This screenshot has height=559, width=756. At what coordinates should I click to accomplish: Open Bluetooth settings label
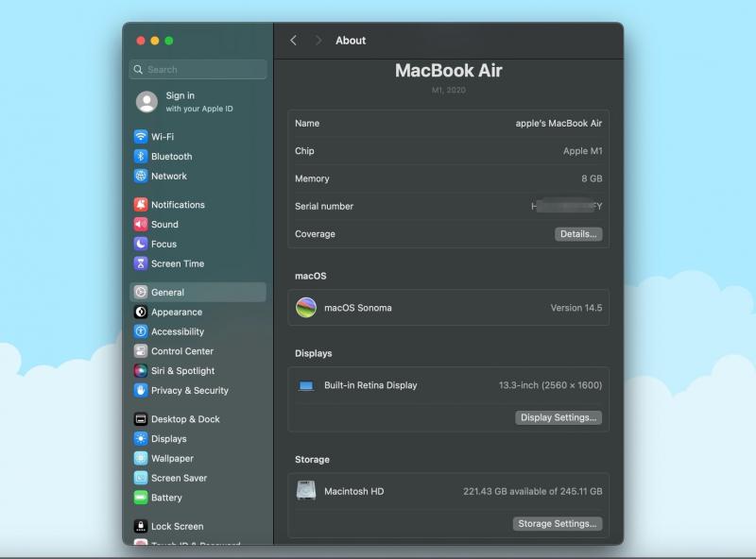point(172,157)
